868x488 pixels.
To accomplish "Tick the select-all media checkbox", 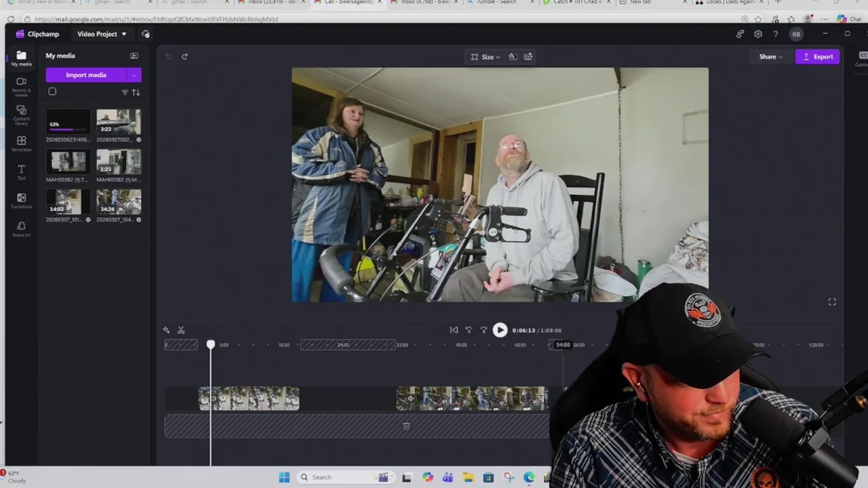I will [x=52, y=91].
